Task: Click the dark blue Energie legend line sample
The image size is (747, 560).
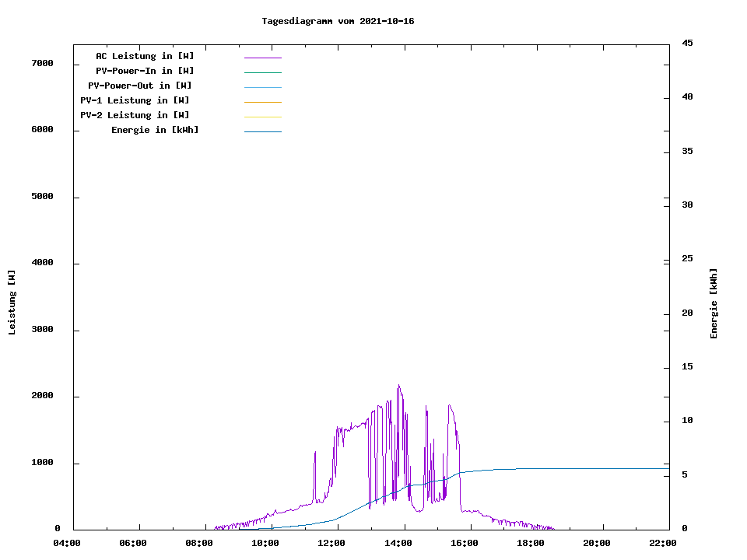Action: 262,131
